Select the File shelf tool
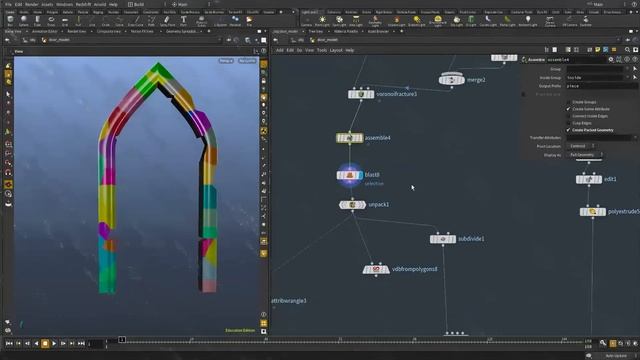Screen dimensions: 640x360 click(249, 21)
